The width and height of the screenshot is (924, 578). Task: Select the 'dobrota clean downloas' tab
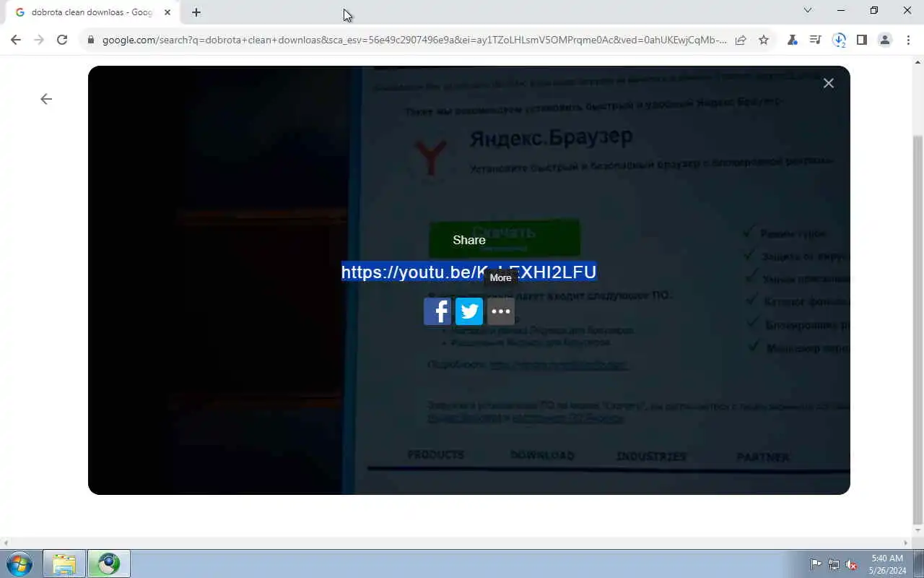[92, 12]
